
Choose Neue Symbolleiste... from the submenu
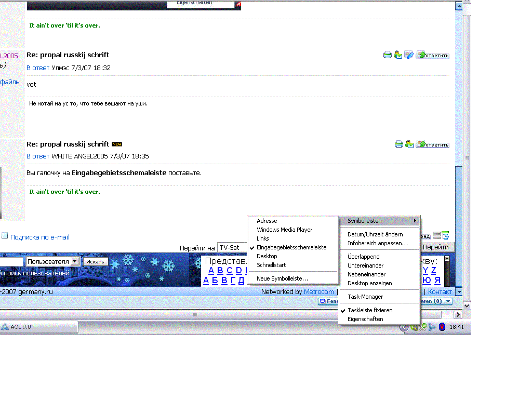coord(282,278)
